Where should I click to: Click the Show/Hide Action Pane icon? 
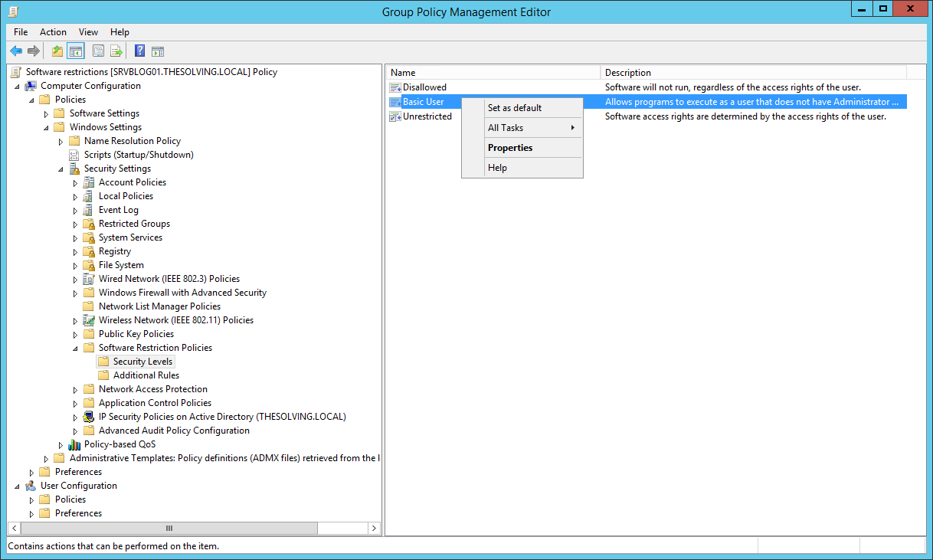click(158, 51)
